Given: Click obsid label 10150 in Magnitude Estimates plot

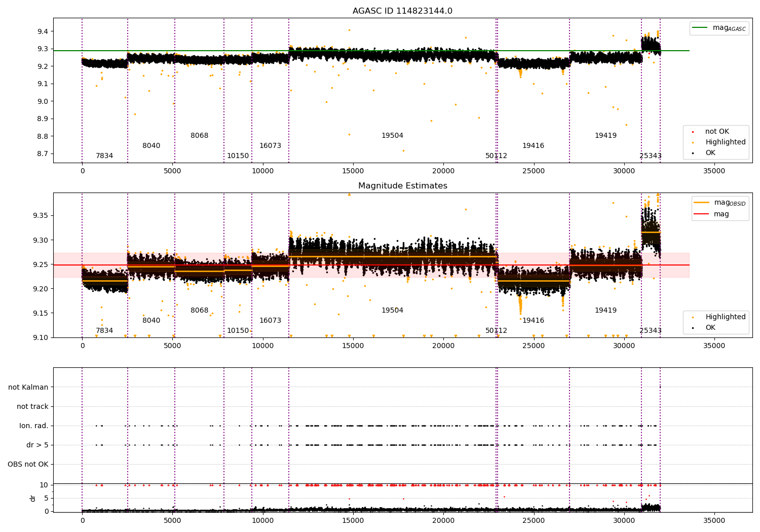Looking at the screenshot, I should (x=238, y=331).
